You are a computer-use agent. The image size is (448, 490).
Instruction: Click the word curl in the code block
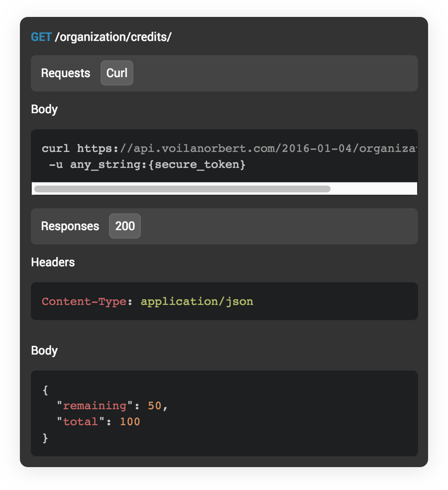tap(56, 148)
